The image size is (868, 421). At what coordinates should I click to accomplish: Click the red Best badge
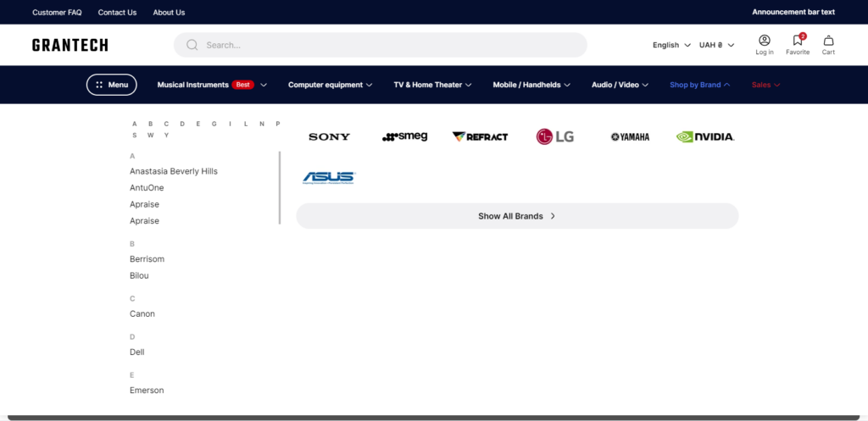243,85
